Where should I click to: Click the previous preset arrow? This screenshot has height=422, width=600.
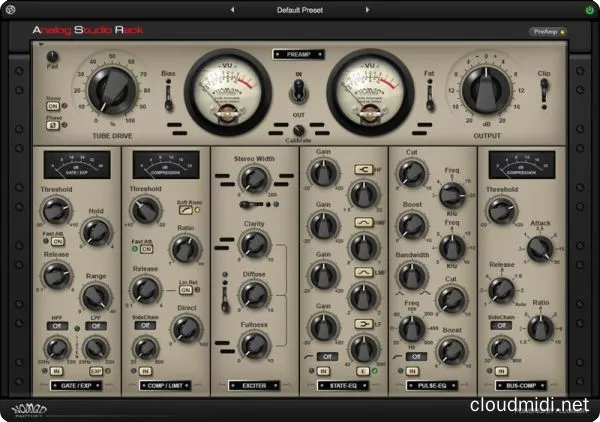(x=232, y=10)
